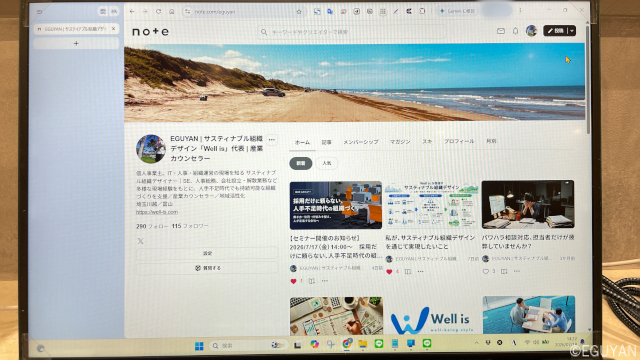The height and width of the screenshot is (360, 640).
Task: Open the browser three-dot menu
Action: pyautogui.click(x=520, y=11)
